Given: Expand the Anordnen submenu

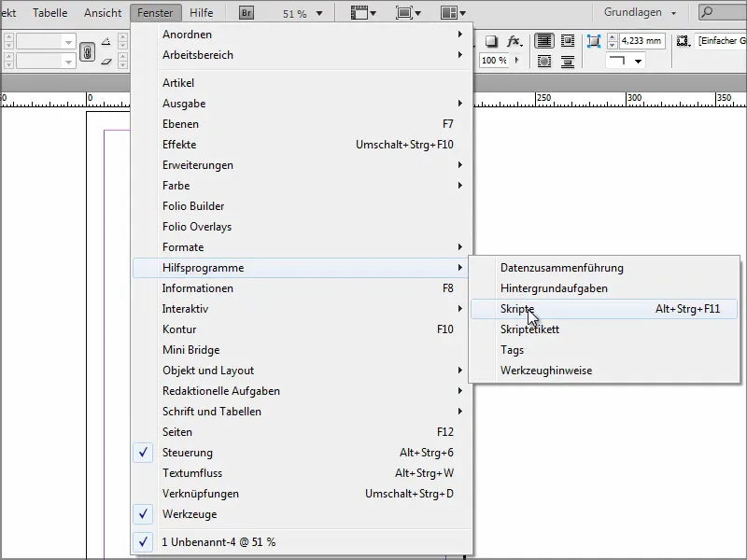Looking at the screenshot, I should (x=302, y=35).
